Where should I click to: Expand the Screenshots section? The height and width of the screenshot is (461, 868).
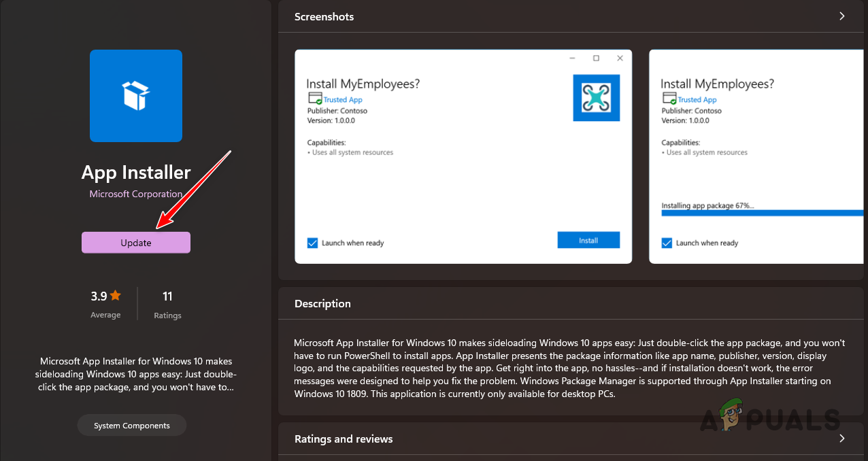841,16
